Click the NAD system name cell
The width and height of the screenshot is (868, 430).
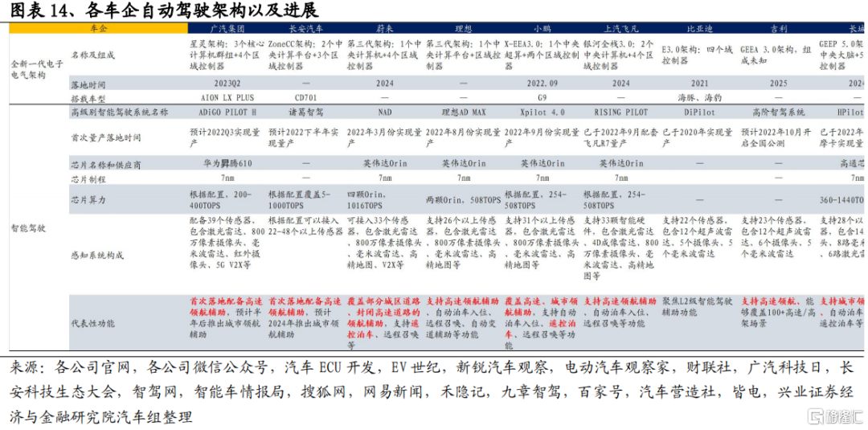coord(385,113)
